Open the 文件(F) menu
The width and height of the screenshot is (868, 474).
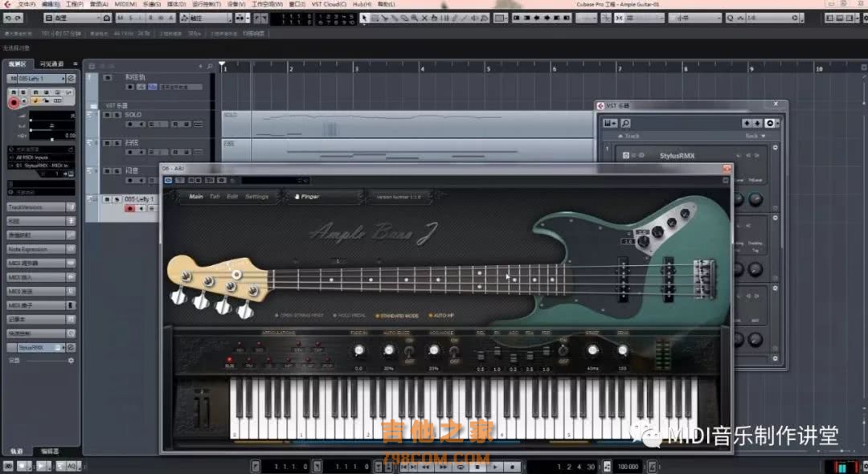[x=27, y=4]
